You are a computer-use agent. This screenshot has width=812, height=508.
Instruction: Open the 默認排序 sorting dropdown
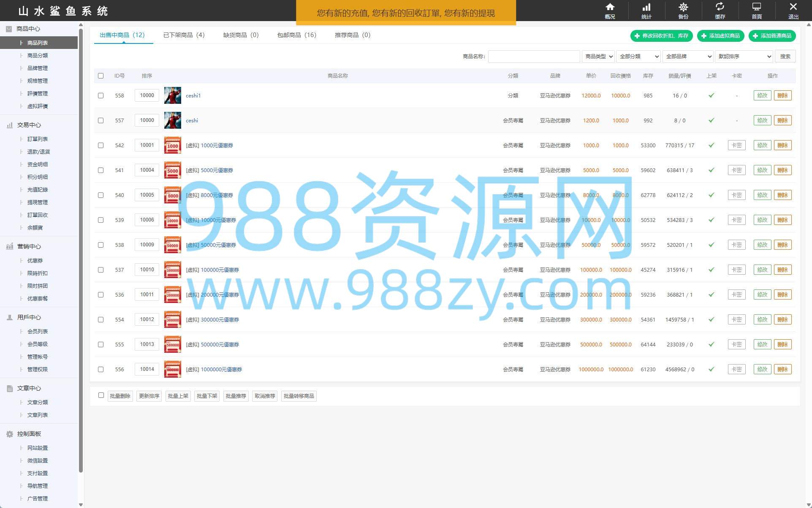pos(744,57)
